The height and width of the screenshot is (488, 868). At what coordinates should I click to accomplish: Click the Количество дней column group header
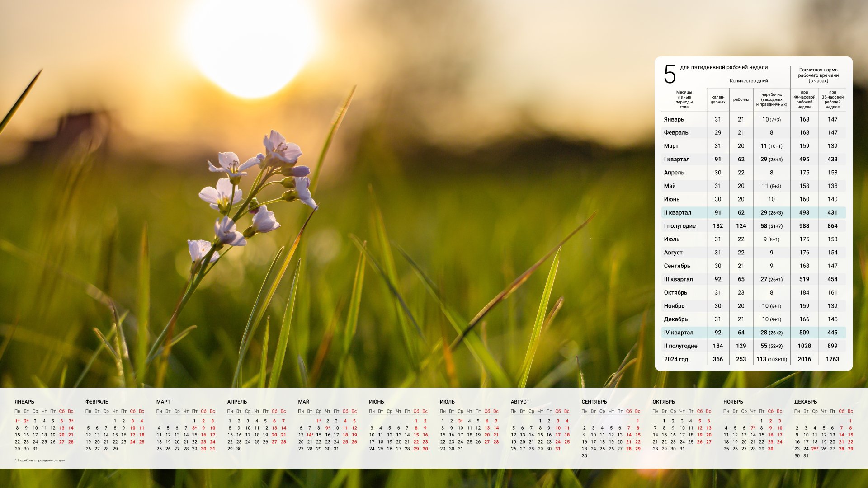click(x=749, y=81)
